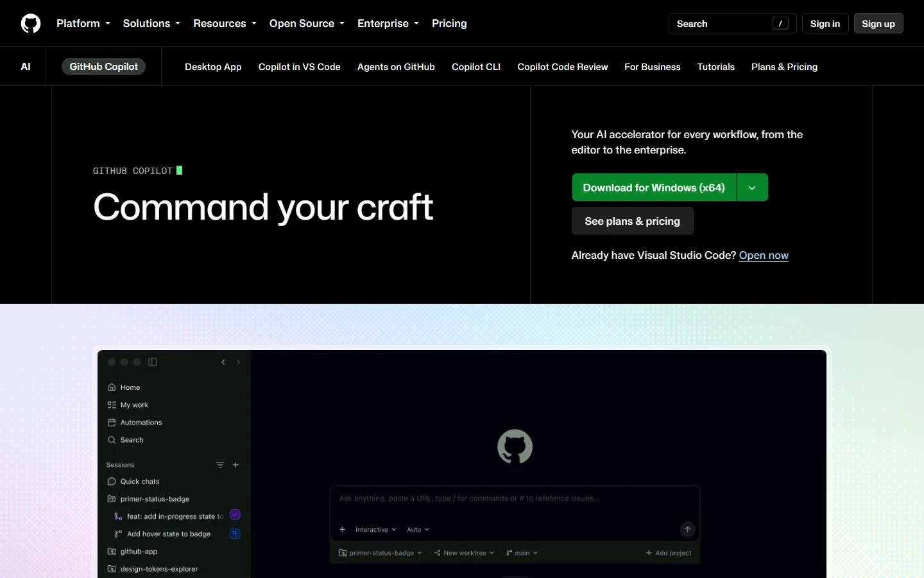Go to the Tutorials tab
Image resolution: width=924 pixels, height=578 pixels.
click(x=716, y=67)
